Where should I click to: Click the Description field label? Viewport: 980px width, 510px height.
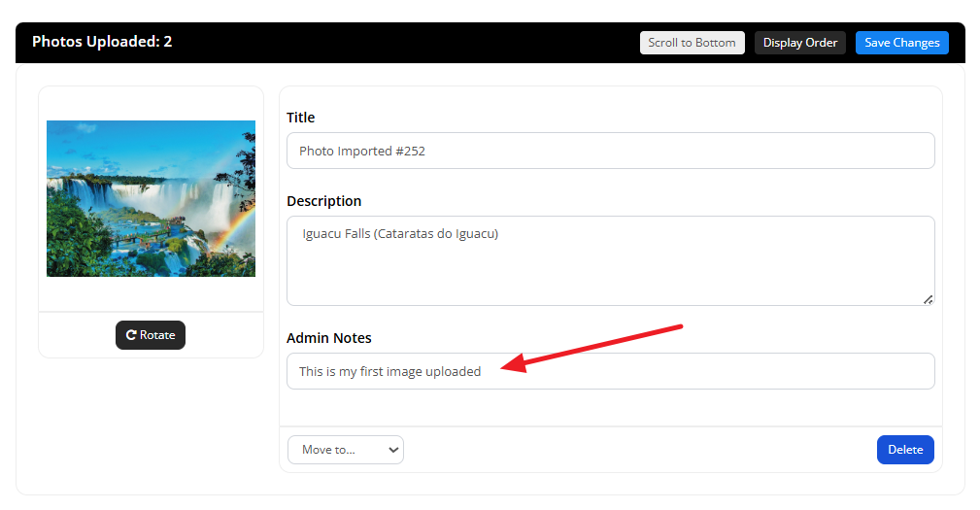click(323, 201)
